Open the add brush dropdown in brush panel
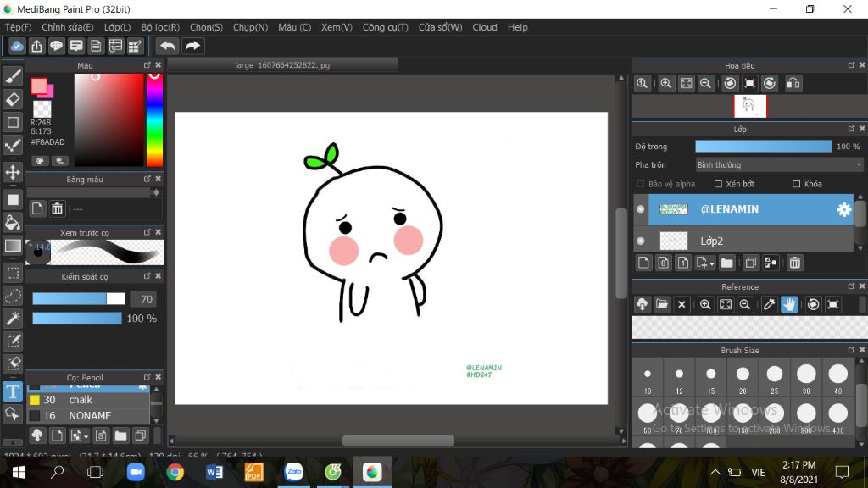868x488 pixels. [86, 436]
